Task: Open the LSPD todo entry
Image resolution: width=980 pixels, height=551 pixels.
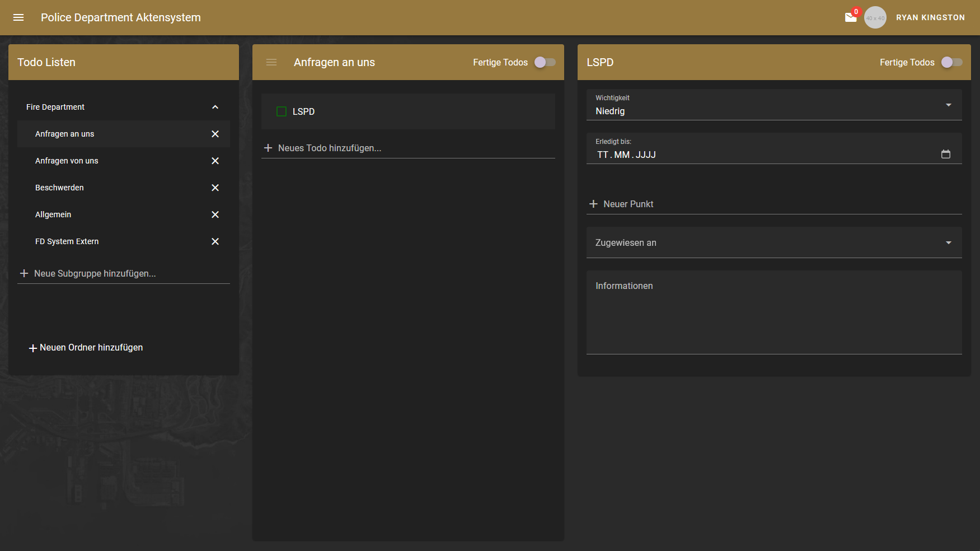Action: pyautogui.click(x=408, y=111)
